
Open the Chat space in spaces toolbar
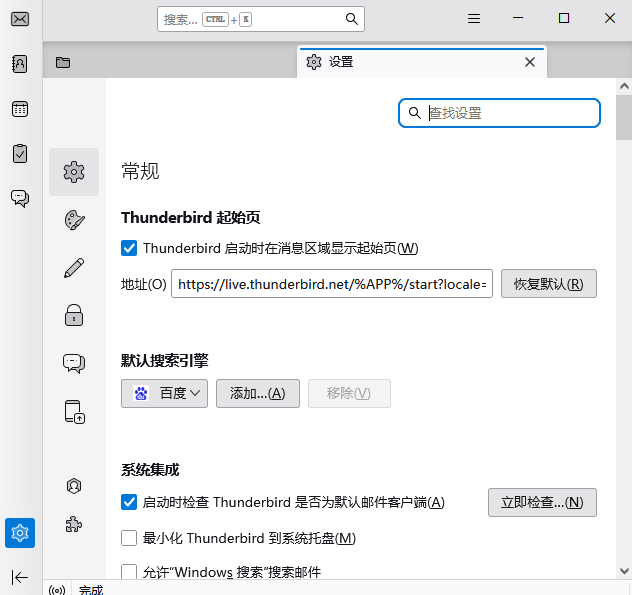[20, 198]
